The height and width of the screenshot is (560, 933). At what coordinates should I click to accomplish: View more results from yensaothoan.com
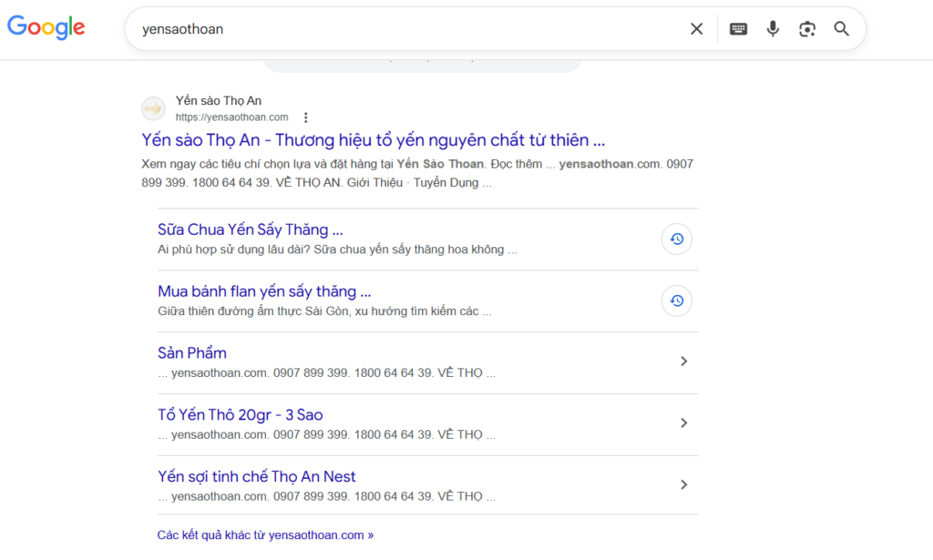265,535
